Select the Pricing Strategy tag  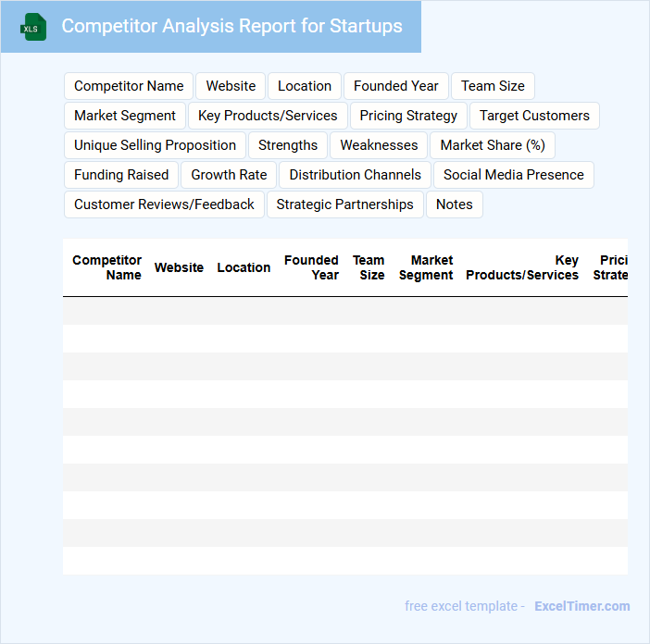point(408,116)
